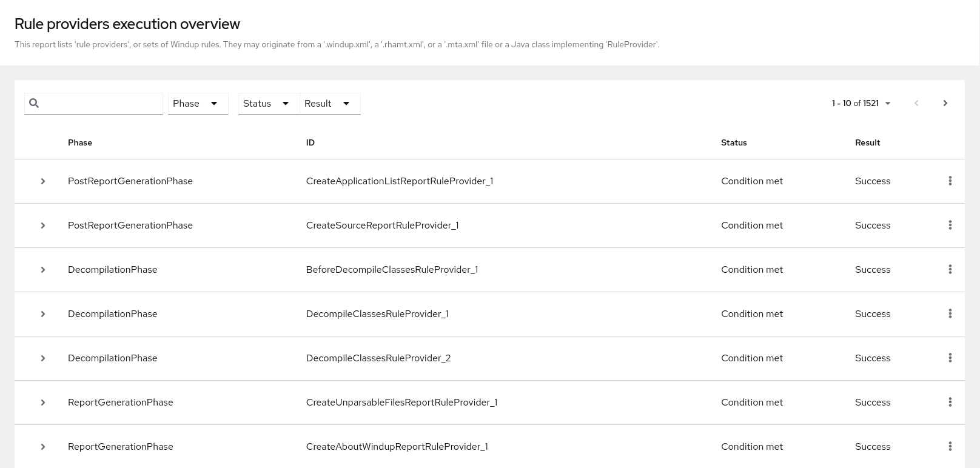Expand the CreateApplicationListReportRuleProvider_1 row
The width and height of the screenshot is (980, 468).
[43, 181]
